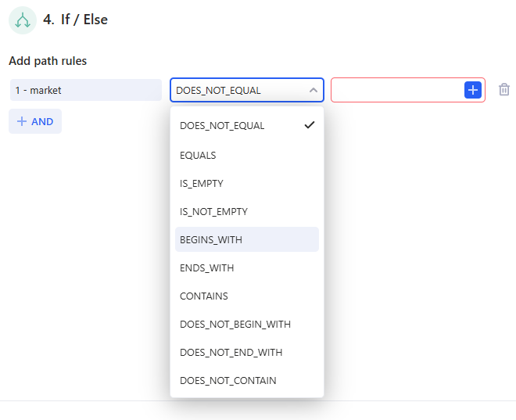Image resolution: width=516 pixels, height=420 pixels.
Task: Select the IS_EMPTY operator
Action: pos(202,183)
